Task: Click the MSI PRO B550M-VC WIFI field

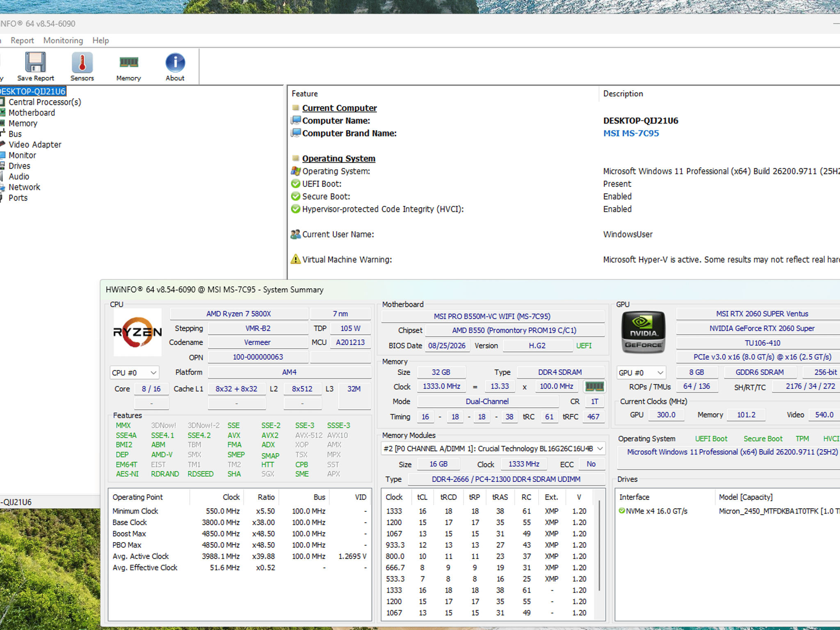Action: click(492, 316)
